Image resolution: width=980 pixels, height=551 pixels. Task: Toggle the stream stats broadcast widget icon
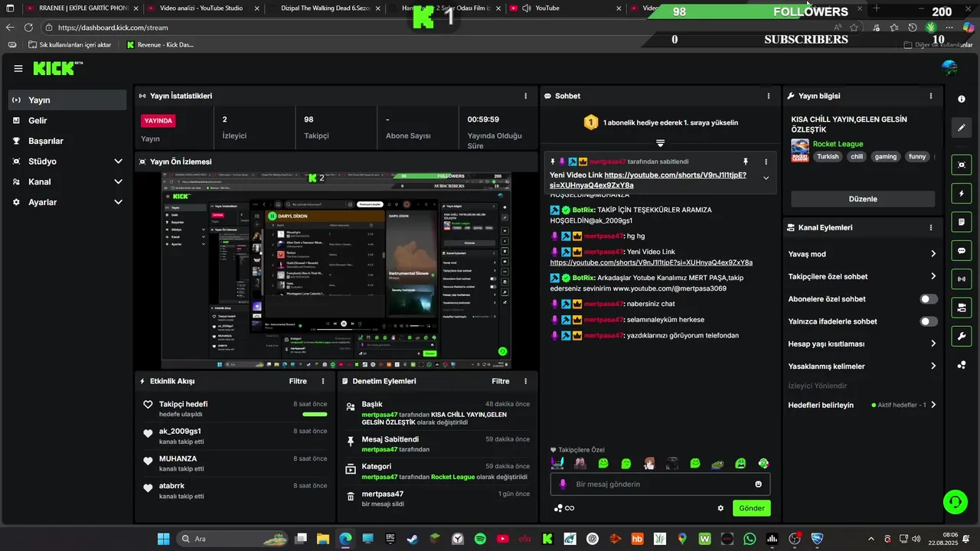(x=961, y=279)
